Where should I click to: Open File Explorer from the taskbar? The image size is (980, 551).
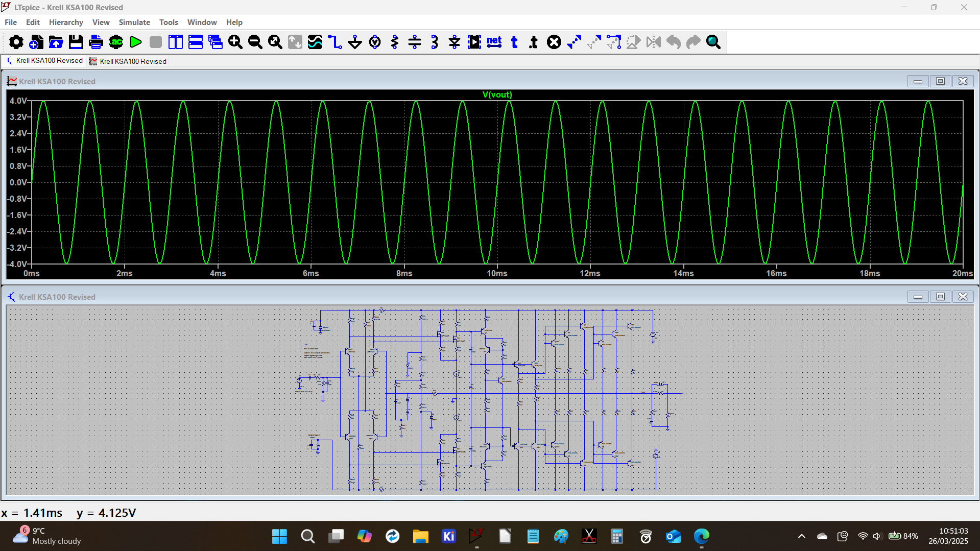(x=420, y=536)
